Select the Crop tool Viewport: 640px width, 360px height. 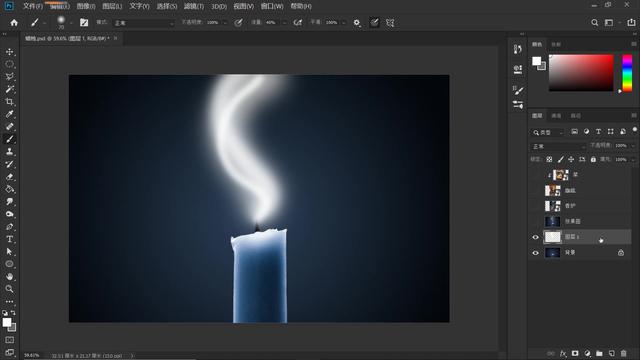pyautogui.click(x=9, y=102)
